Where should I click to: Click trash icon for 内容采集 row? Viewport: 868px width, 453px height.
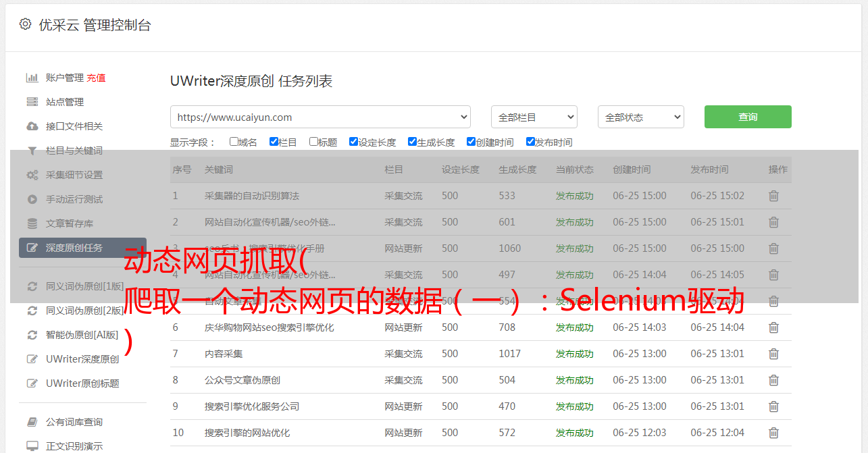pos(773,354)
